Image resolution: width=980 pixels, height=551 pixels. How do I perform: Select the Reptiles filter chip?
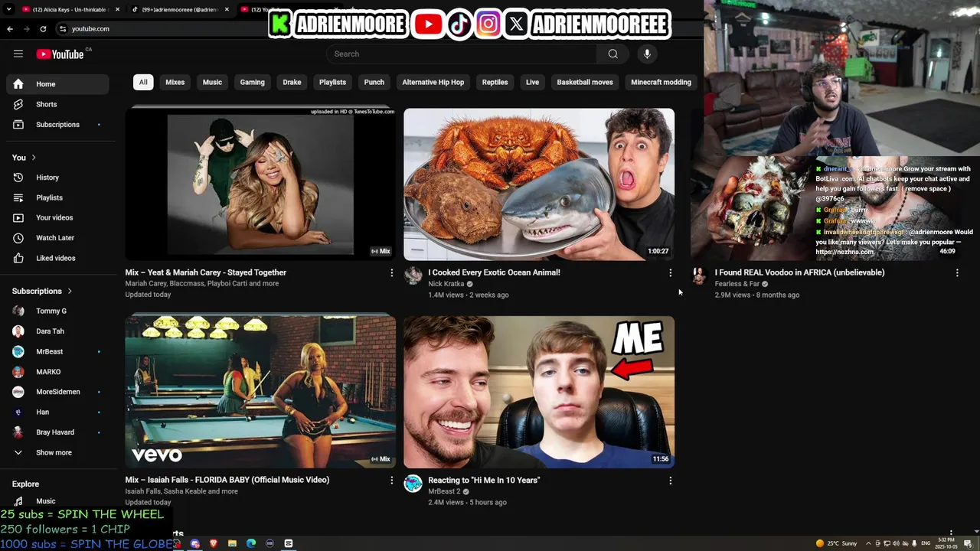[x=495, y=82]
